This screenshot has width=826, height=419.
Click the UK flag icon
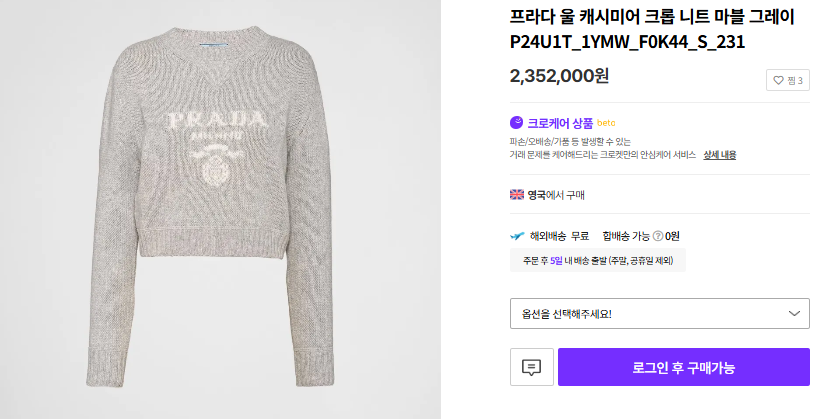click(x=517, y=195)
